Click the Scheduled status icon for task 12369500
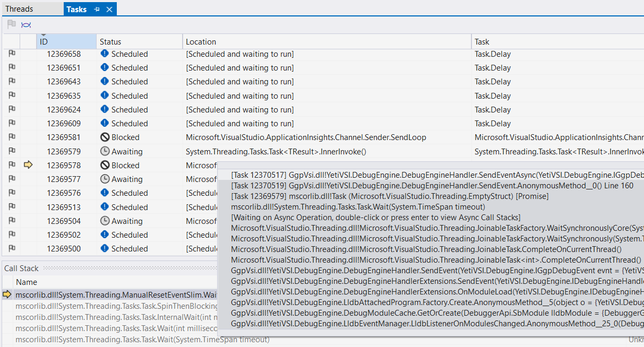Viewport: 644px width, 347px height. 105,248
